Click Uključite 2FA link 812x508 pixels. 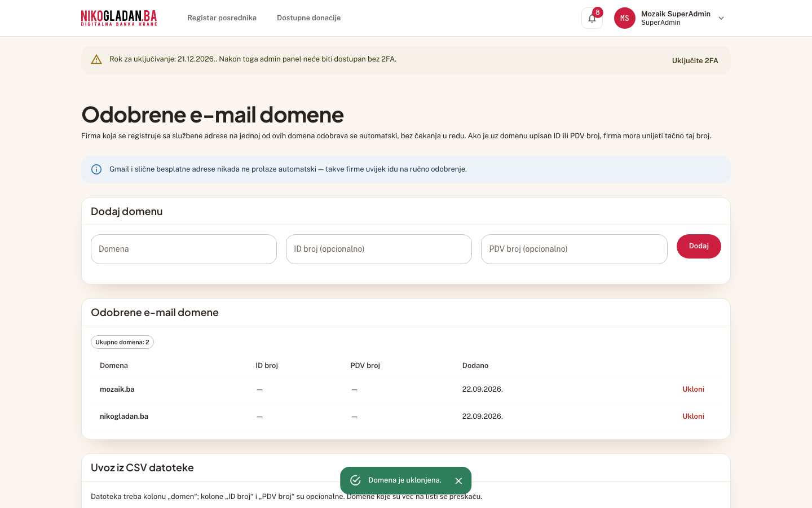click(x=695, y=60)
